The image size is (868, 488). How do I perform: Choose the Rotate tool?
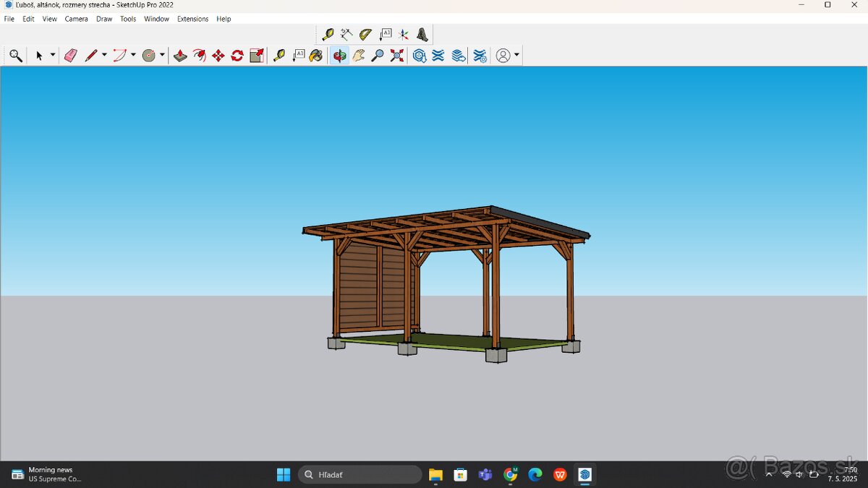(237, 56)
